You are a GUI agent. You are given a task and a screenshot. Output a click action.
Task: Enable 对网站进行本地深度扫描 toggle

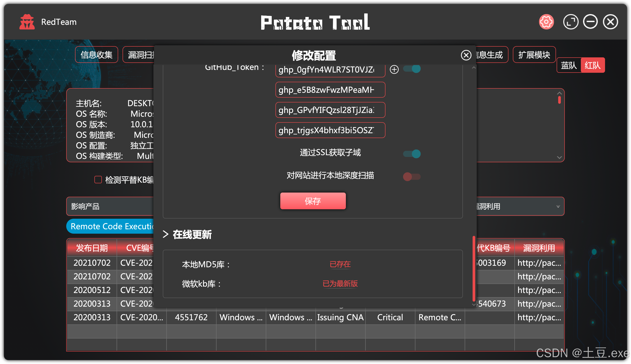412,177
